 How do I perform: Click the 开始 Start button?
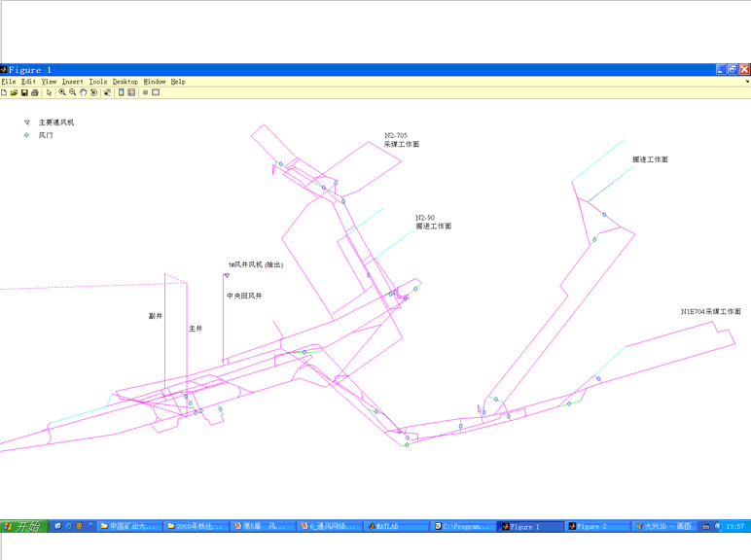24,527
